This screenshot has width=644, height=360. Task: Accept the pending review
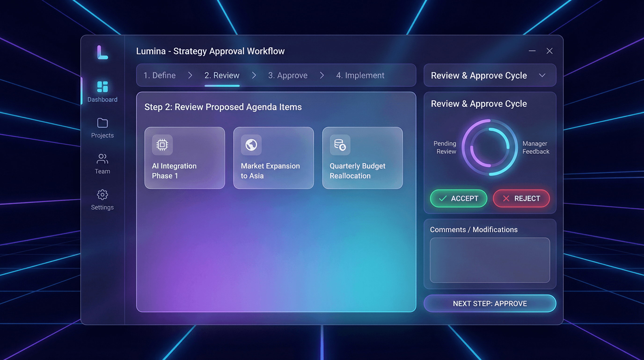tap(458, 199)
